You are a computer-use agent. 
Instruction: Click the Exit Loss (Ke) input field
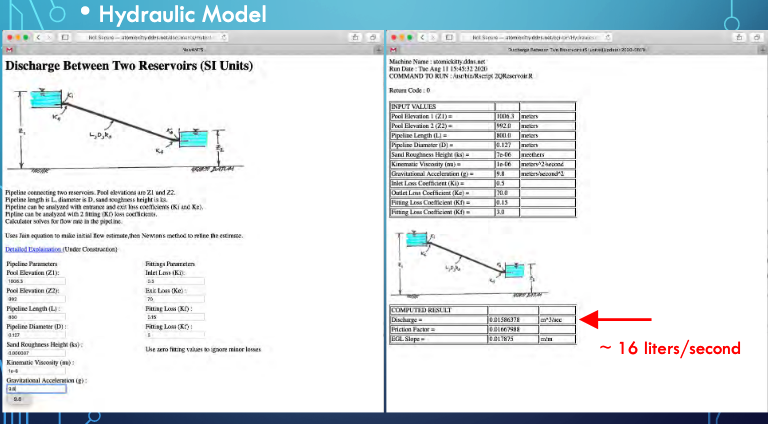point(175,299)
